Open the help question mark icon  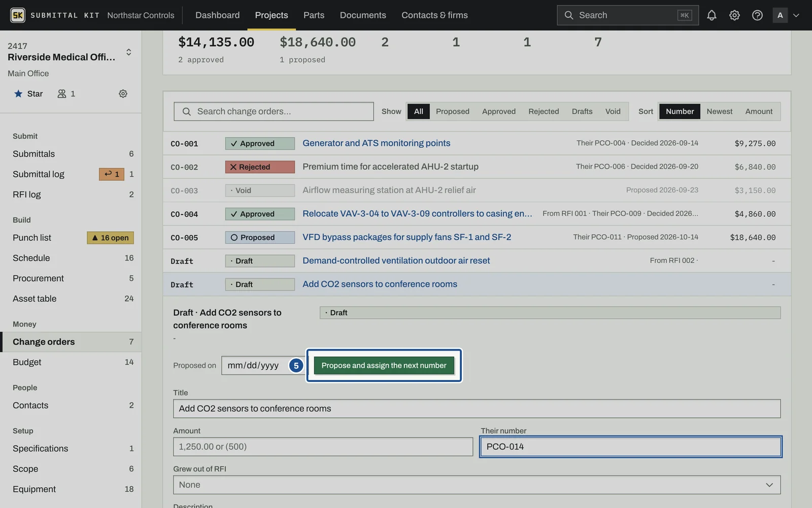pos(757,15)
